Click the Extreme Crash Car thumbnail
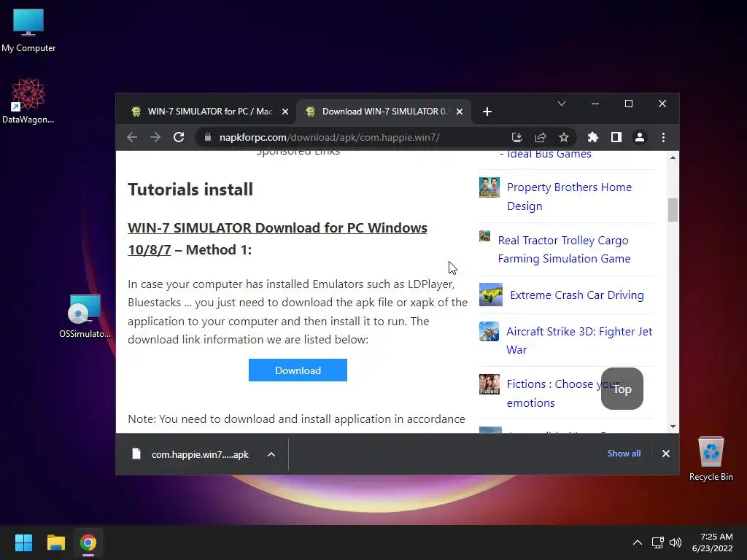The width and height of the screenshot is (747, 560). point(491,295)
